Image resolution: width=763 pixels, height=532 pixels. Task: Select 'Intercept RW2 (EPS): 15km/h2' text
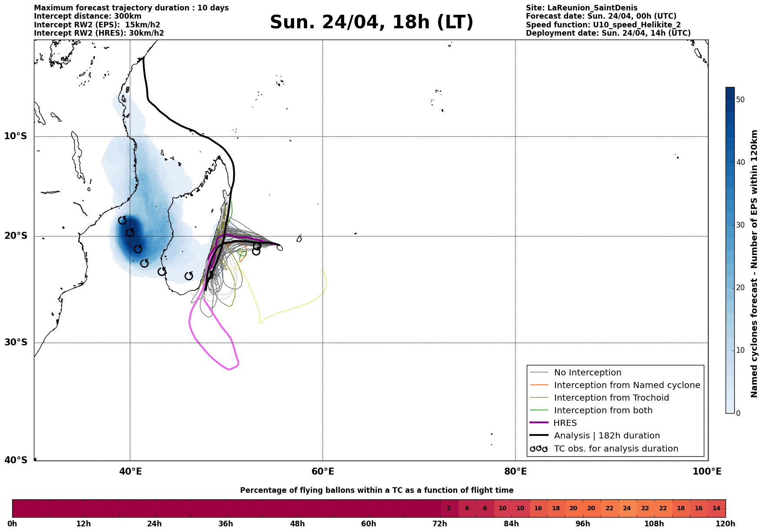coord(97,25)
